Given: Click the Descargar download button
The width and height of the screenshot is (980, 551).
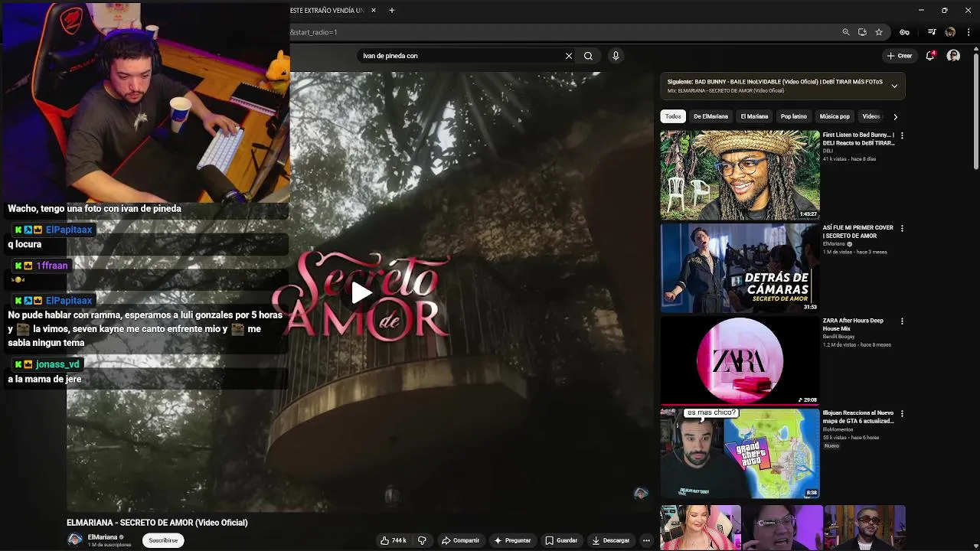Looking at the screenshot, I should [x=611, y=540].
